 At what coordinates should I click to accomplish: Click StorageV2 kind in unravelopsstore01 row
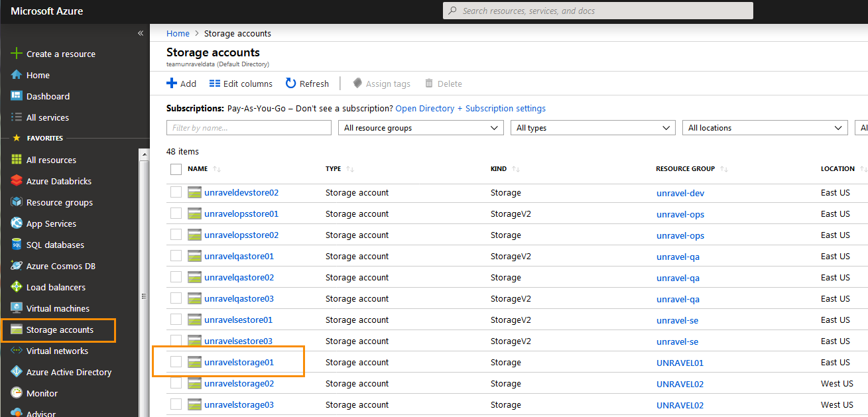point(511,213)
